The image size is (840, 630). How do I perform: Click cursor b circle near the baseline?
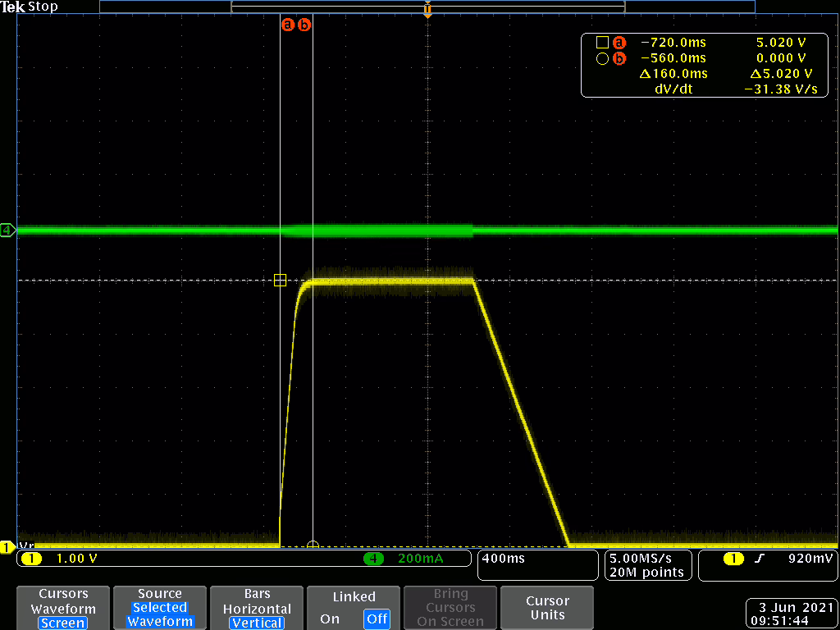[x=313, y=546]
